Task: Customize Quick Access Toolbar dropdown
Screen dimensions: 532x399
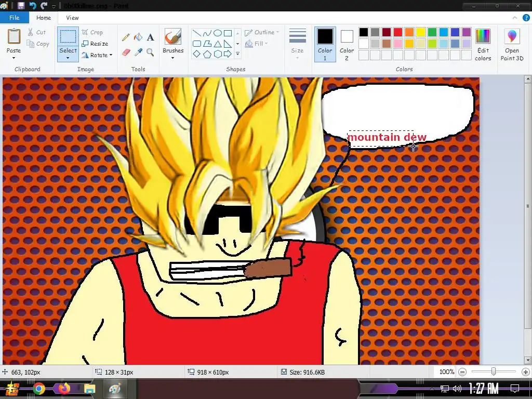Action: tap(54, 6)
